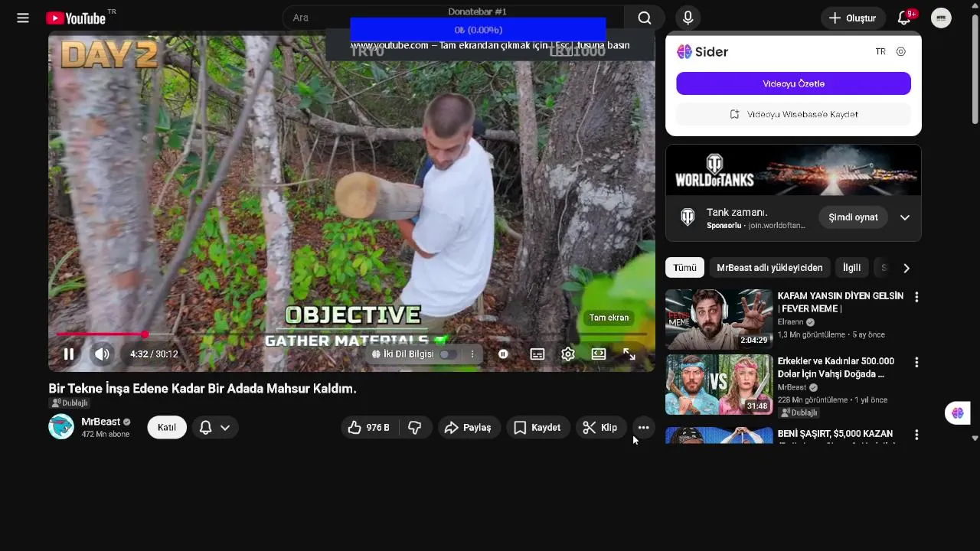Open options for Erkekler ve Kadınlar video
980x551 pixels.
(x=916, y=362)
